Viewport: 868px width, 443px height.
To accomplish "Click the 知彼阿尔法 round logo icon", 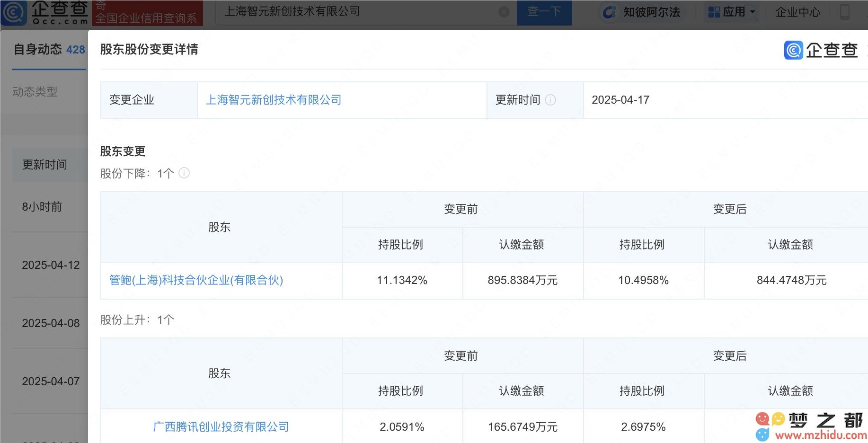I will pyautogui.click(x=609, y=12).
